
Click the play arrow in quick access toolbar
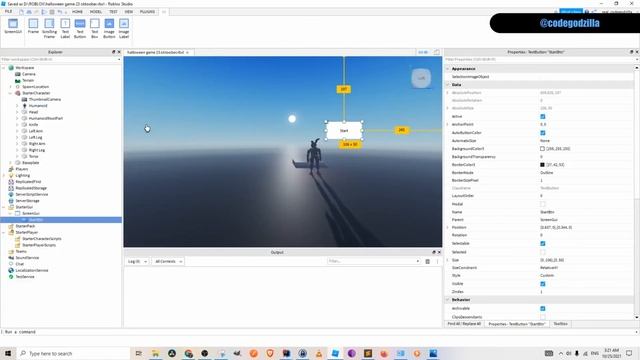[44, 12]
